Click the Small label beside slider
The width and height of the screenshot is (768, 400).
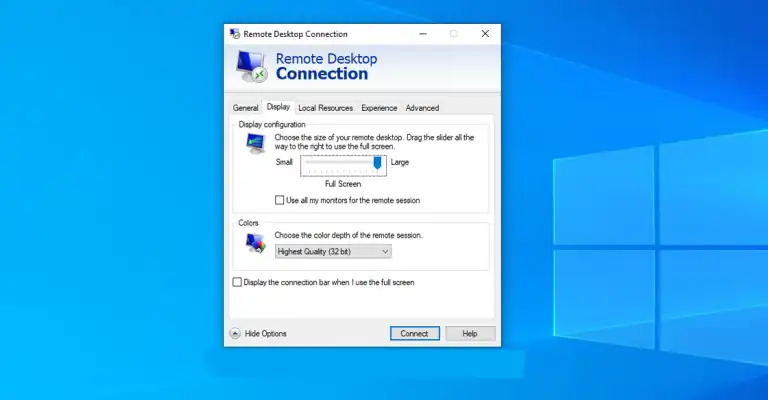[x=284, y=162]
